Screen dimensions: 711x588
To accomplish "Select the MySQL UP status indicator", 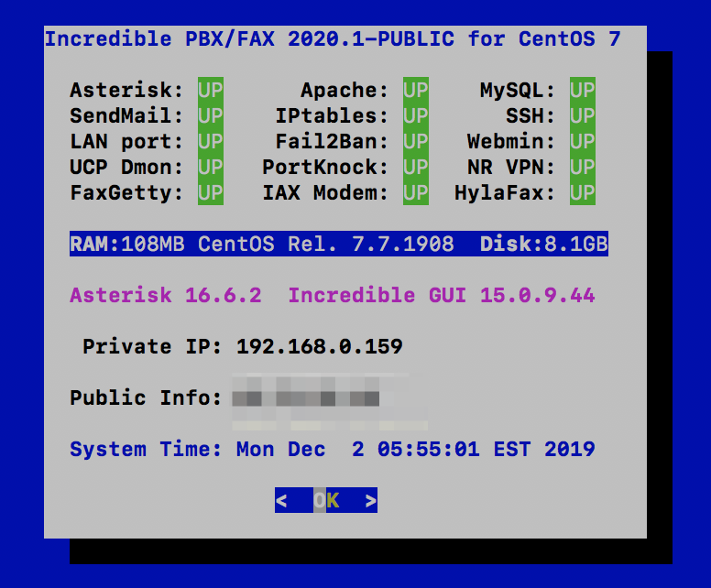I will point(583,90).
